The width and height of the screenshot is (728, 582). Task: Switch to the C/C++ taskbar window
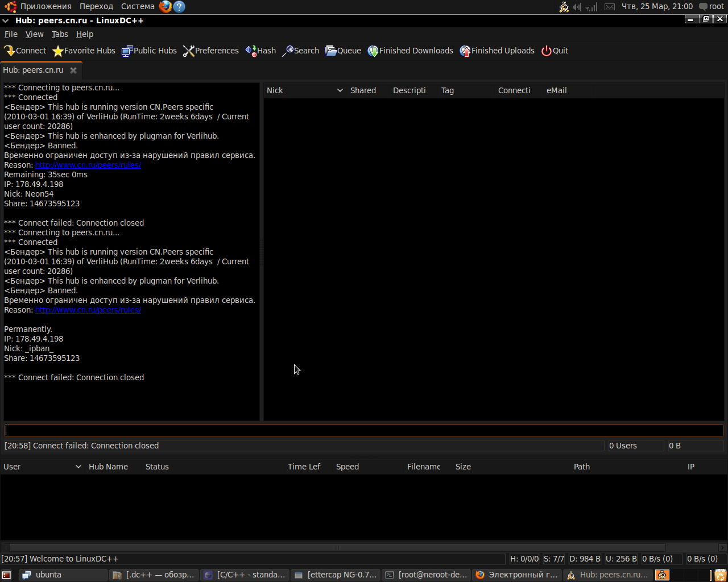click(x=245, y=575)
